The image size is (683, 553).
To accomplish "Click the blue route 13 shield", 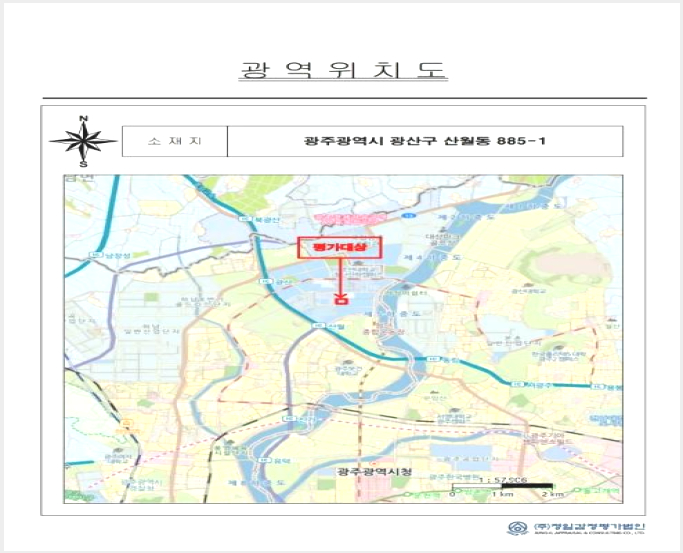I will pyautogui.click(x=409, y=215).
